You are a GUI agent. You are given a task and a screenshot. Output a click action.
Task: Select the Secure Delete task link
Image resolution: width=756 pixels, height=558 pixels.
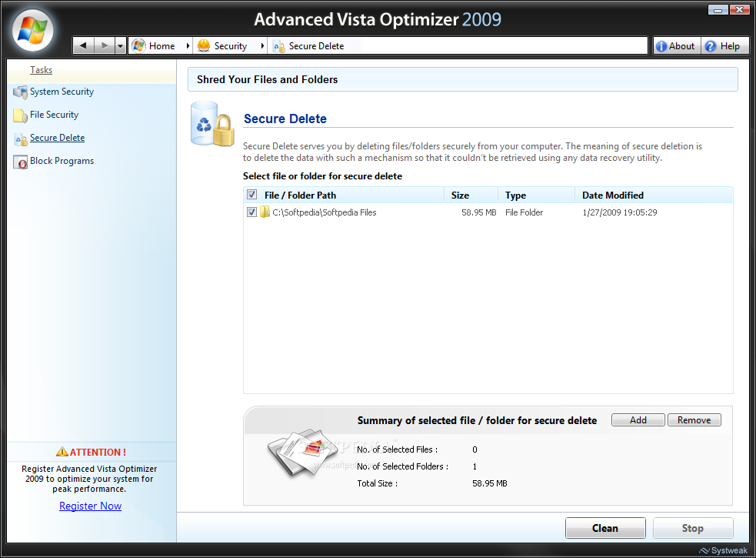(58, 138)
